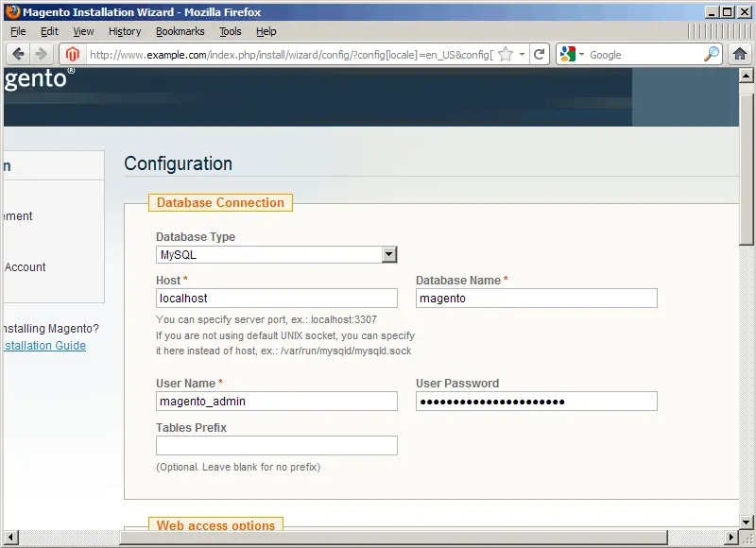The height and width of the screenshot is (548, 756).
Task: Click the horizontal scrollbar left arrow
Action: 10,537
